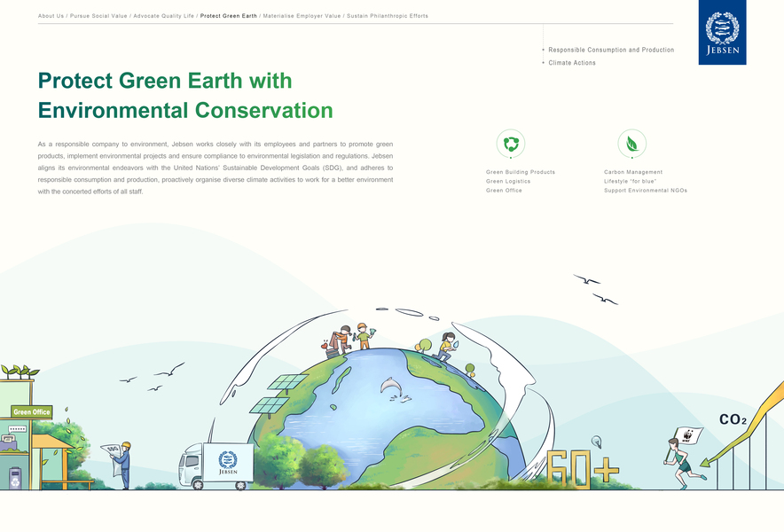Click the worker holding the SDG blueprint
This screenshot has width=784, height=532.
tap(120, 464)
